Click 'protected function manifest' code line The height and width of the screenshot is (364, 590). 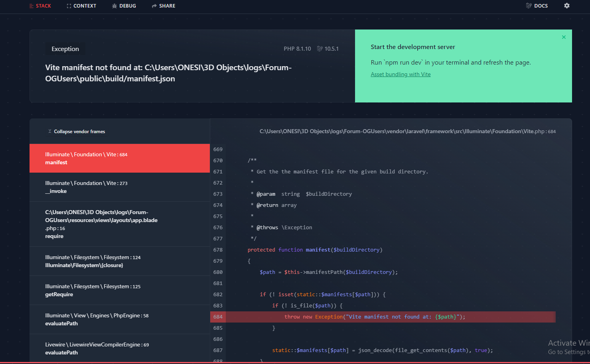click(x=315, y=250)
